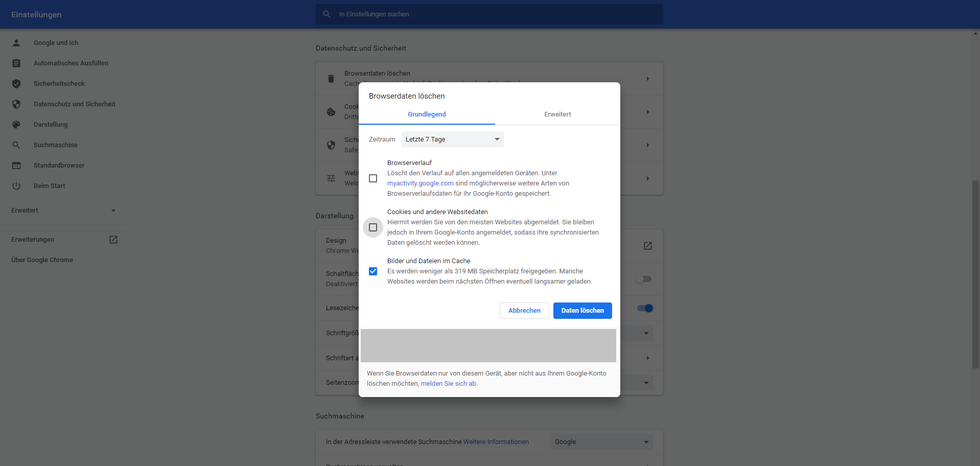Click the Erweiterungen external link icon
Viewport: 980px width, 466px height.
[x=113, y=240]
